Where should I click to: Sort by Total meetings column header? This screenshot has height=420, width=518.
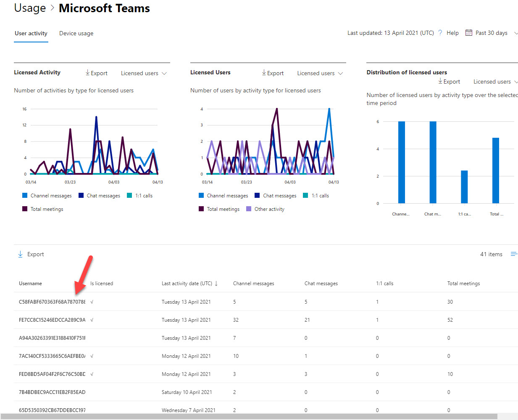coord(463,283)
